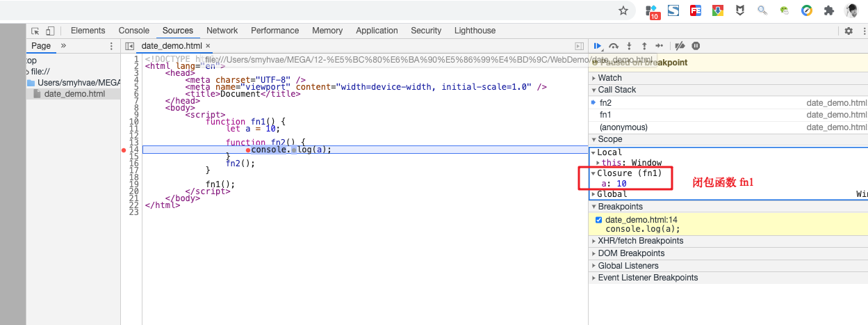The width and height of the screenshot is (868, 325).
Task: Step out of current function
Action: 644,46
